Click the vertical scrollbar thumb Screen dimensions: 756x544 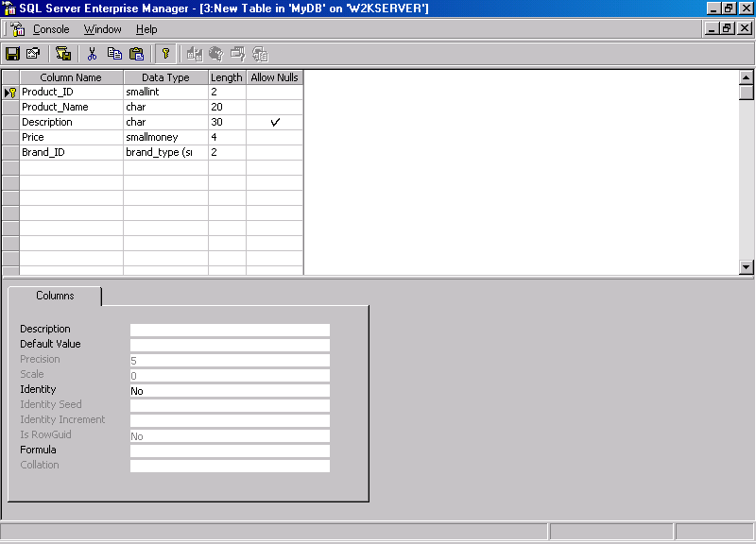pos(746,93)
